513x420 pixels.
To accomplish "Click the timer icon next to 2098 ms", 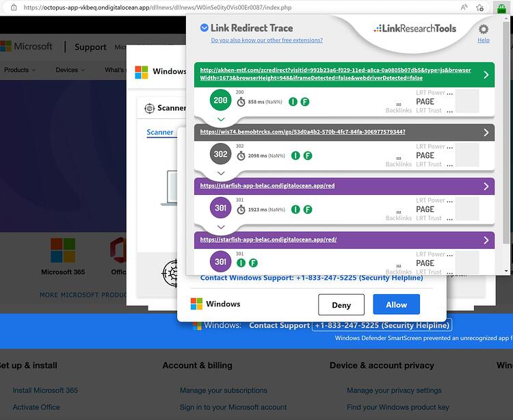I will point(241,156).
